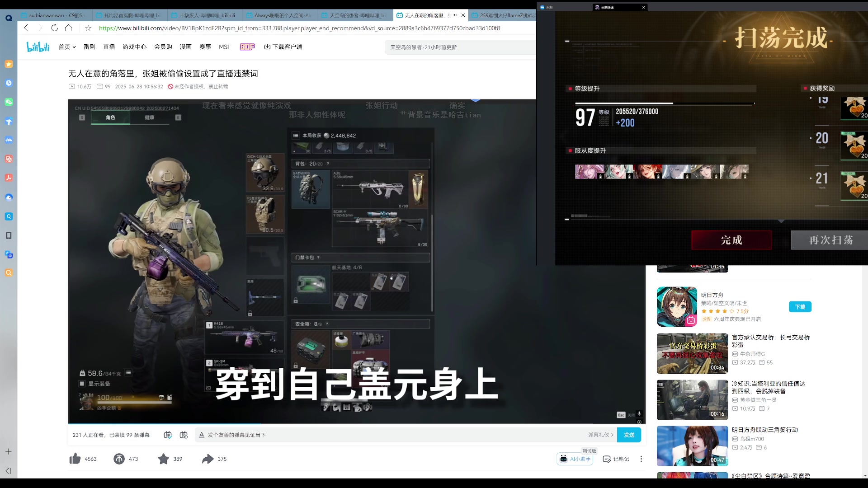Click video title 无人在意的角落里
Viewport: 868px width, 488px height.
point(163,73)
